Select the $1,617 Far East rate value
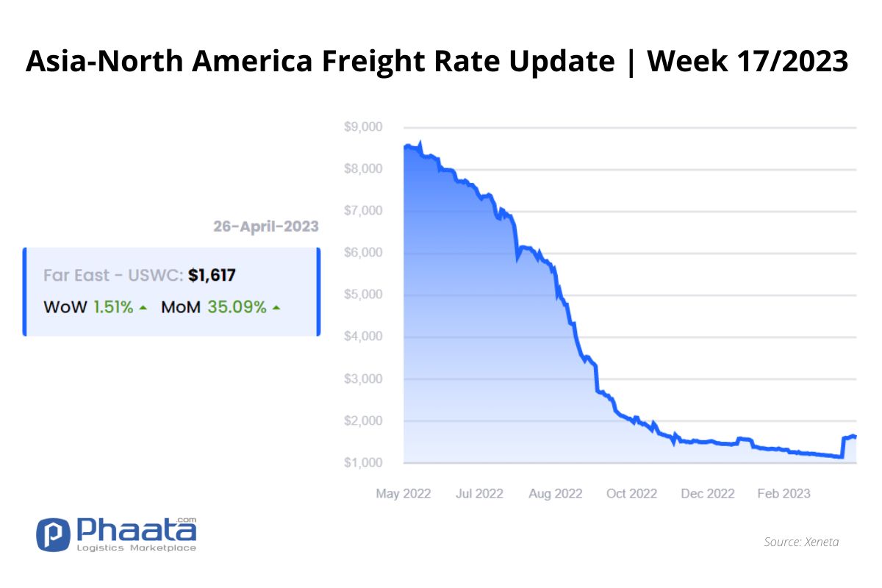 coord(212,276)
